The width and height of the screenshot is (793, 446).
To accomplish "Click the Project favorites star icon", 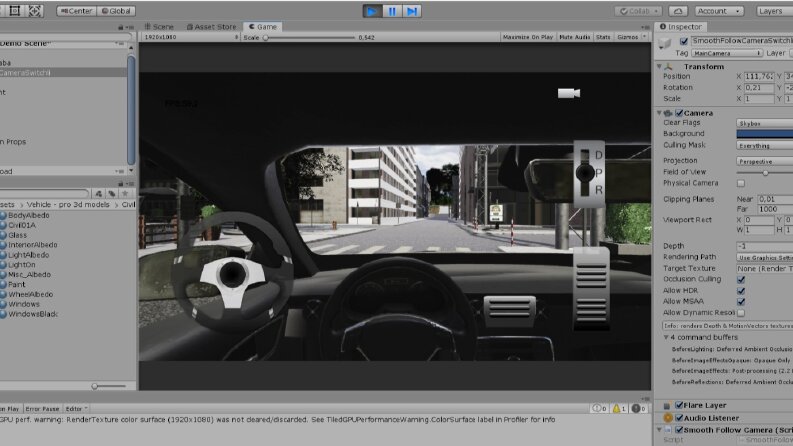I will [x=125, y=193].
